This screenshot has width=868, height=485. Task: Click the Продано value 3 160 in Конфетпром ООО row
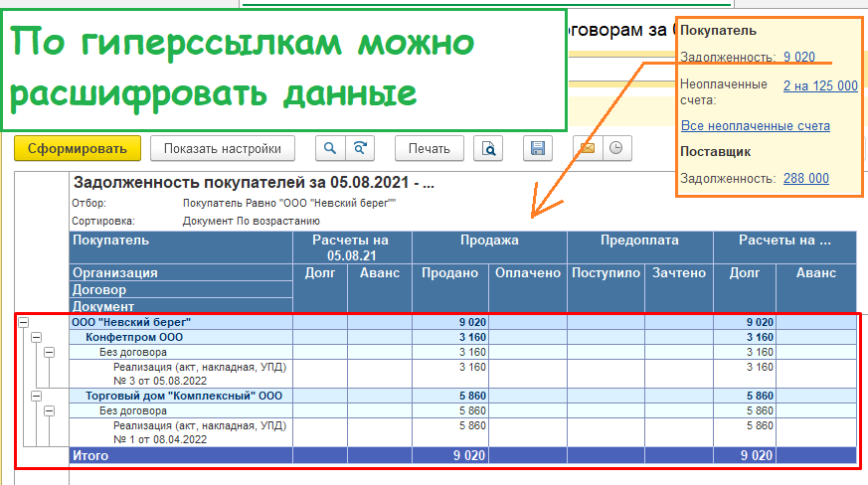coord(472,337)
